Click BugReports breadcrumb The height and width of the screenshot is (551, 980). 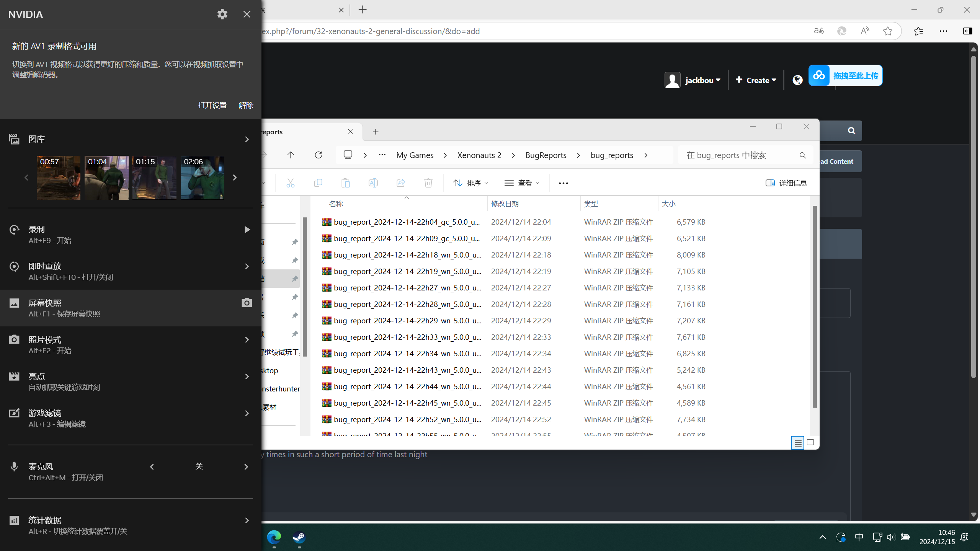point(546,155)
